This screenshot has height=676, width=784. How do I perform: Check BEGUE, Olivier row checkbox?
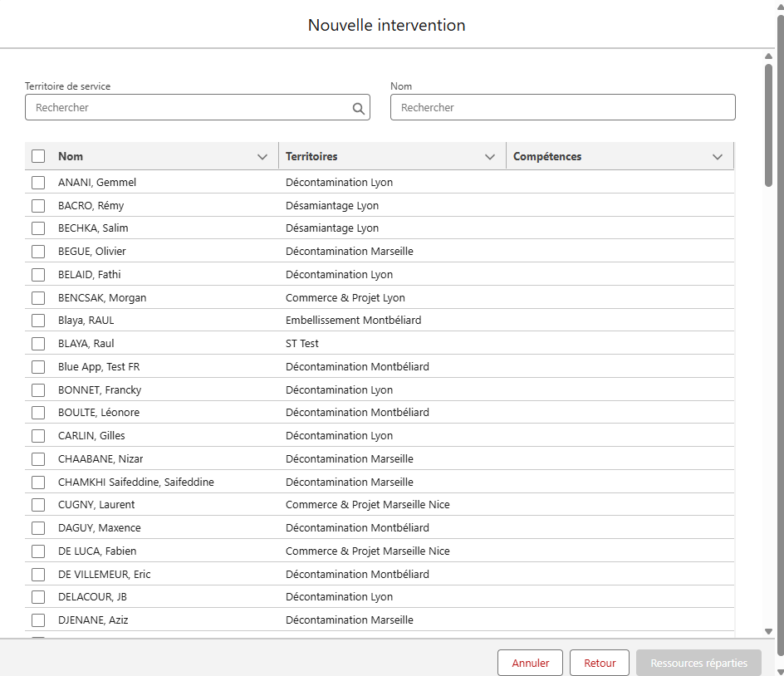tap(38, 252)
